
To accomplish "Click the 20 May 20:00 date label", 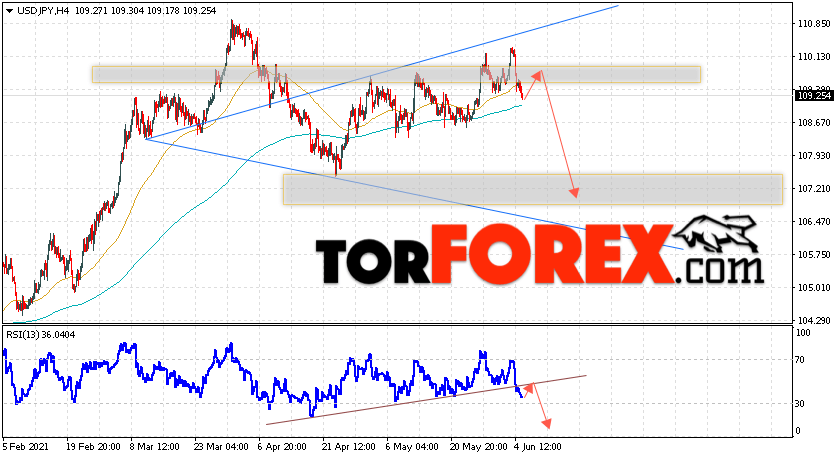I will [478, 446].
